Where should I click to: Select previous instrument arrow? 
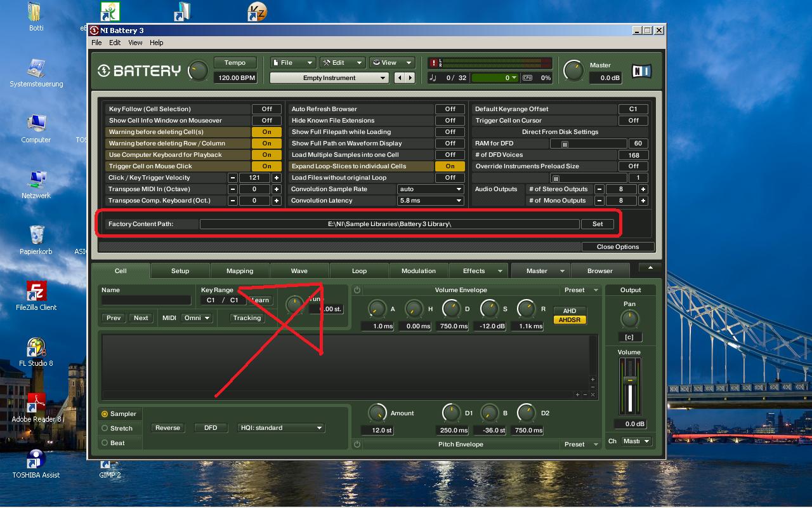point(399,78)
